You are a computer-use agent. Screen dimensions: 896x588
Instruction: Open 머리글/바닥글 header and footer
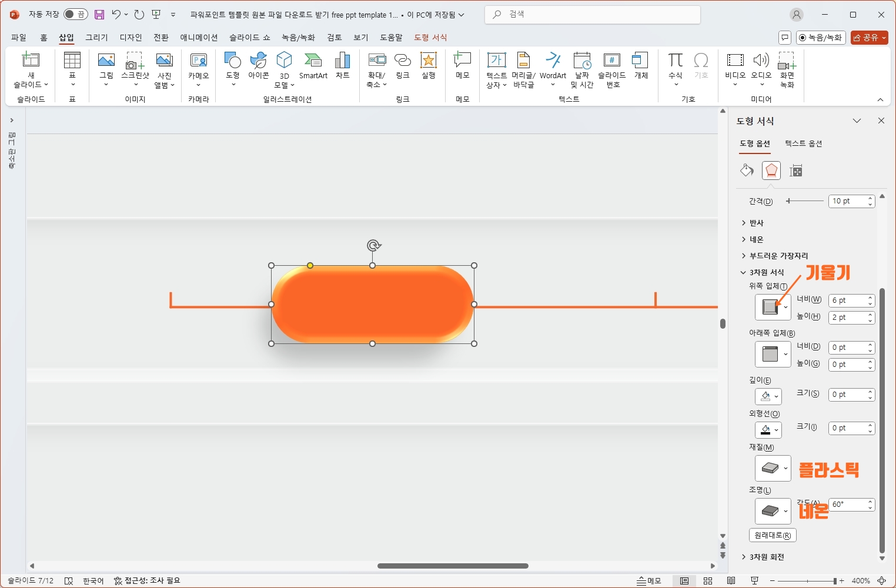click(x=523, y=69)
